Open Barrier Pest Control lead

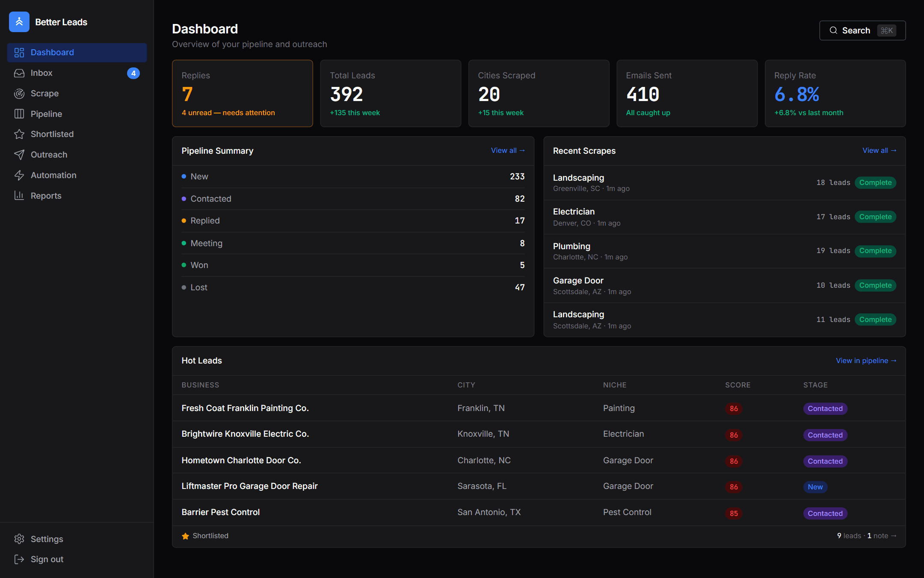[x=539, y=512]
